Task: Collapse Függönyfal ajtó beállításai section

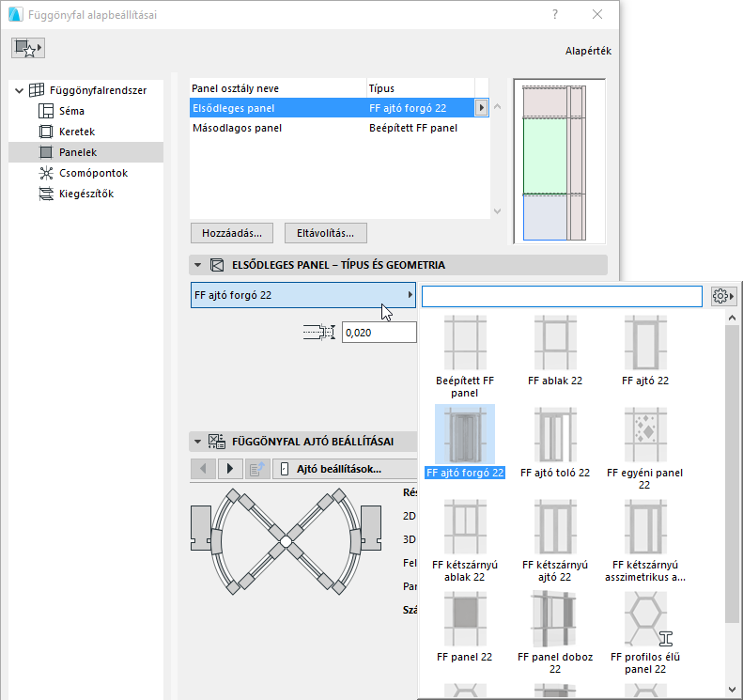Action: [197, 442]
